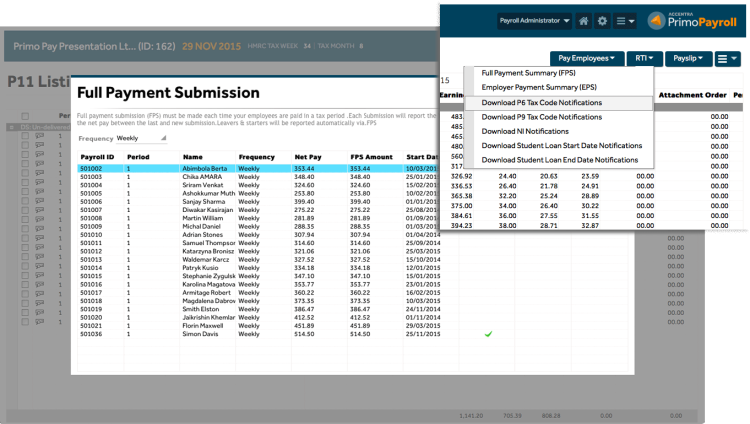Sort by the Period column header
The height and width of the screenshot is (424, 750).
(138, 157)
